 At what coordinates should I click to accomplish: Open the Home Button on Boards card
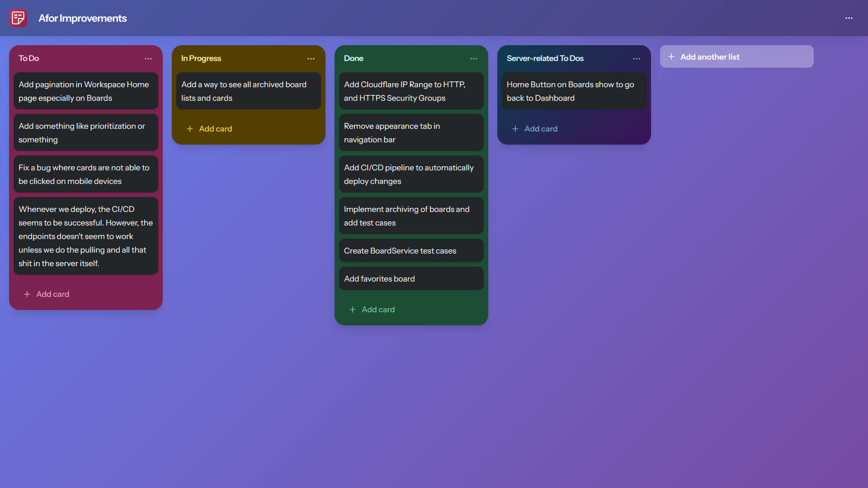coord(574,91)
